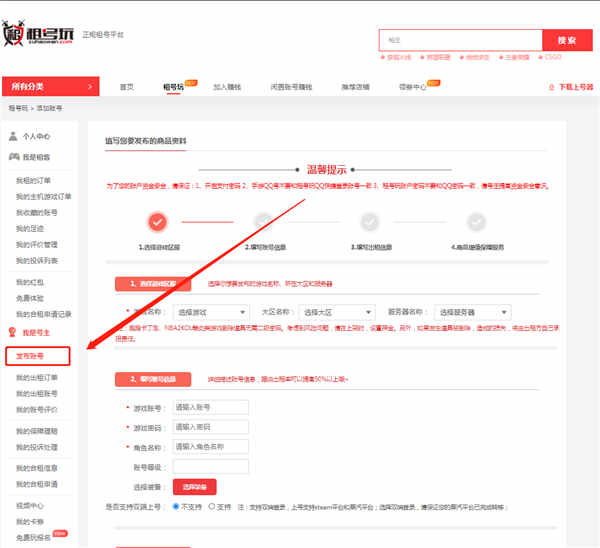This screenshot has height=548, width=600.
Task: Open the 选择大区 dropdown
Action: click(337, 313)
